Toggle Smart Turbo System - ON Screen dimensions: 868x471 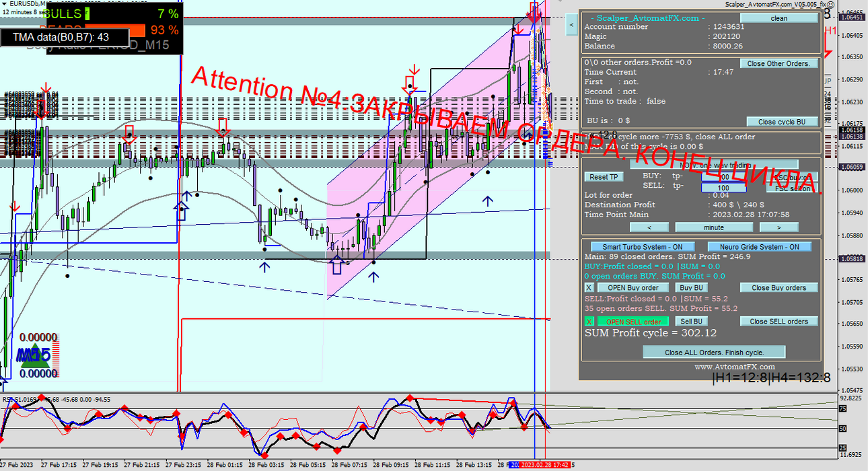pyautogui.click(x=643, y=247)
